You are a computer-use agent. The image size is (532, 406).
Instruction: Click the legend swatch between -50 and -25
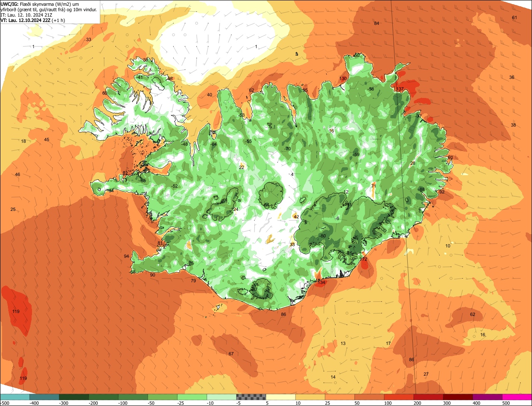(x=162, y=397)
